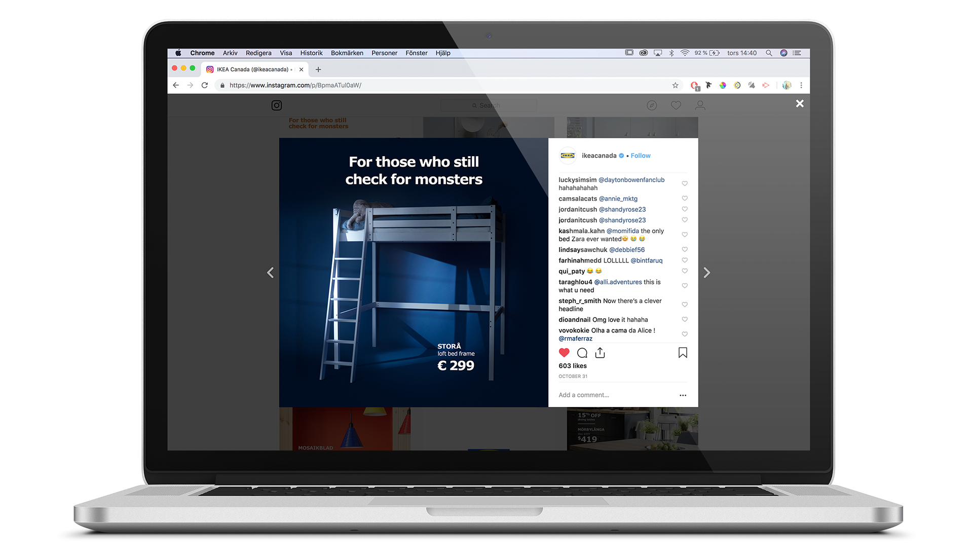Viewport: 973px width, 560px height.
Task: Reload the Instagram page
Action: tap(205, 85)
